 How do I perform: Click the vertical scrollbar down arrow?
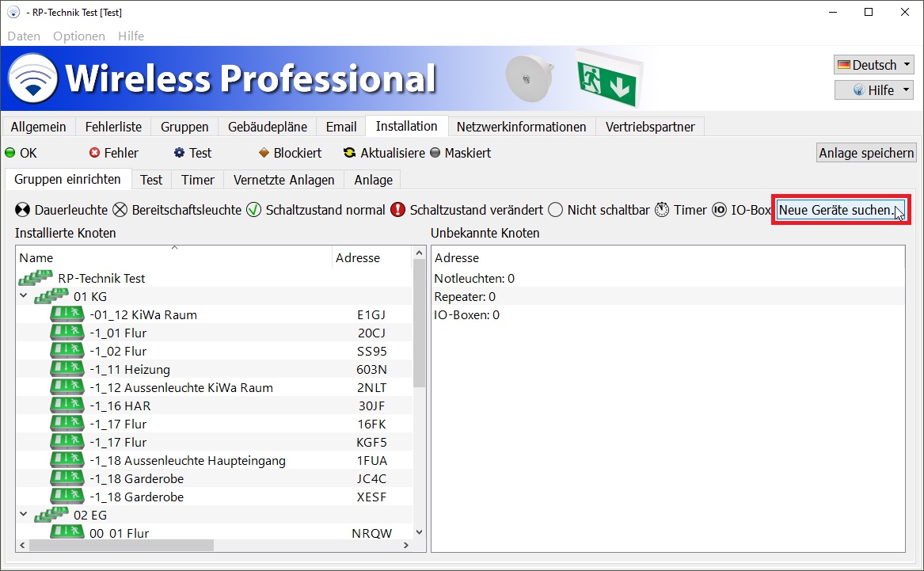[419, 531]
